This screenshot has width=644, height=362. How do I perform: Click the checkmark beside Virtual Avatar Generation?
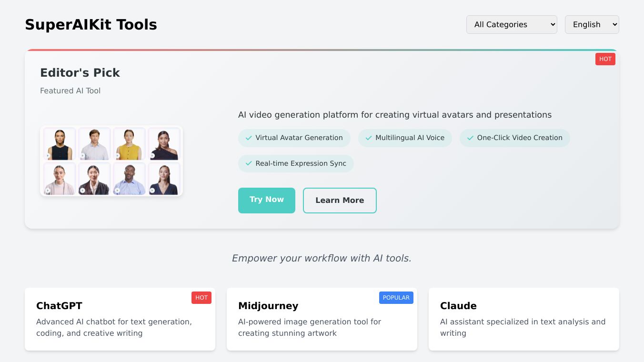pos(249,138)
